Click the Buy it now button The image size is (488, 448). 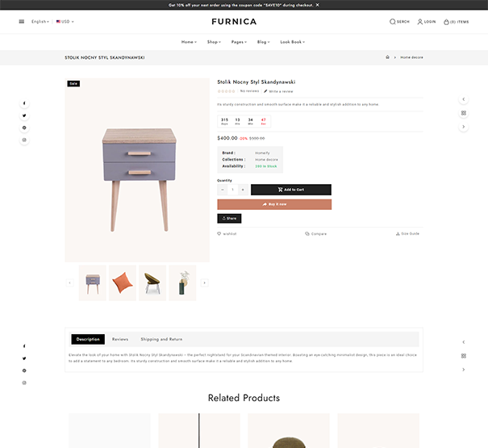click(274, 204)
